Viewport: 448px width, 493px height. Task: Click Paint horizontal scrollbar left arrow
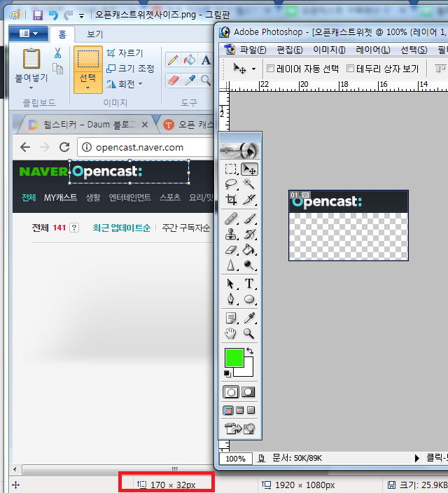click(15, 469)
